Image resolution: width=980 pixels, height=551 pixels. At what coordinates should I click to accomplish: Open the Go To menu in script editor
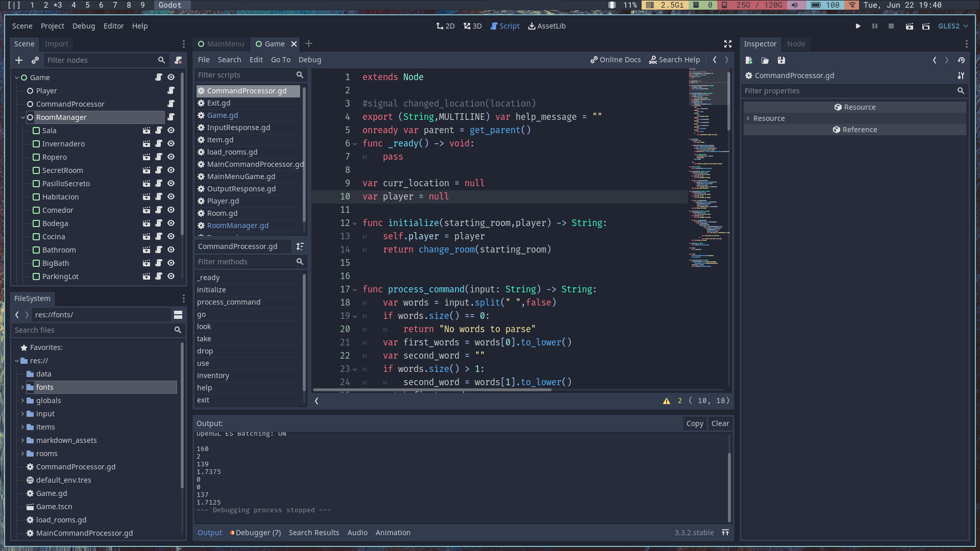pos(280,60)
